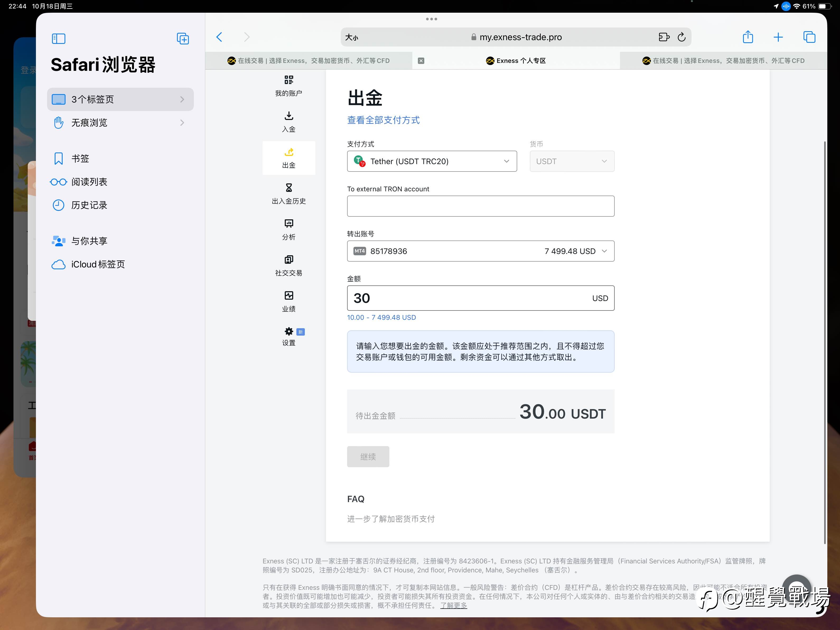The image size is (840, 630).
Task: Open the 转出账号 85178936 dropdown
Action: 480,251
